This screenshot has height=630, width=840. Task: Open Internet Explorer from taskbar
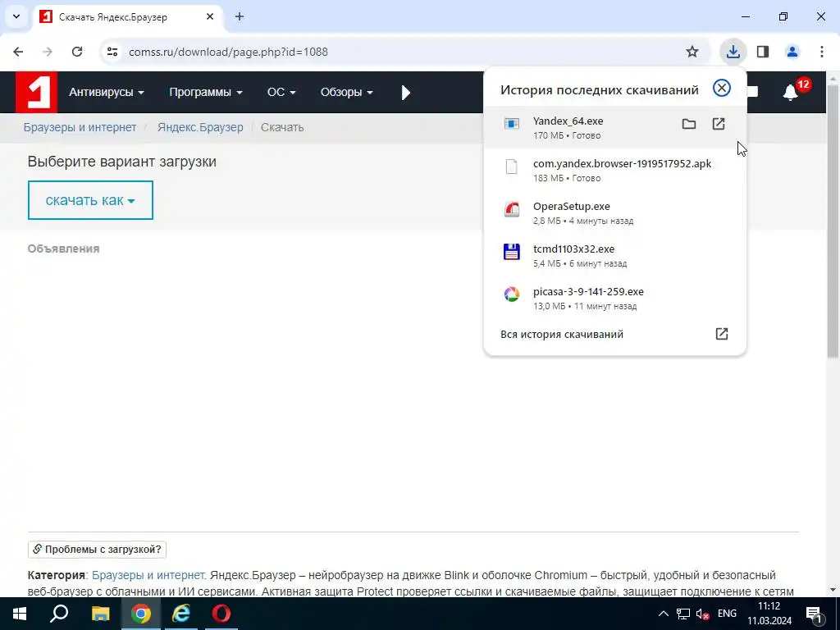point(181,614)
